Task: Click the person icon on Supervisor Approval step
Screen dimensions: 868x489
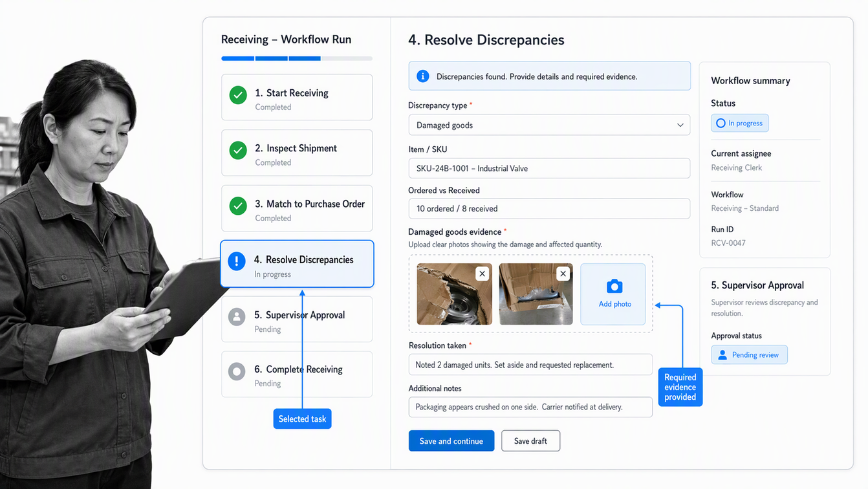Action: (237, 317)
